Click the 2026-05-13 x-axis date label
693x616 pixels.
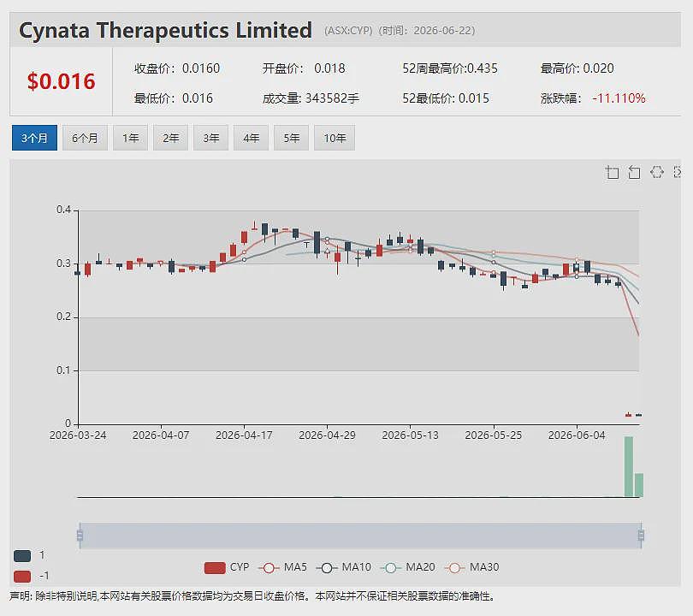[x=410, y=435]
